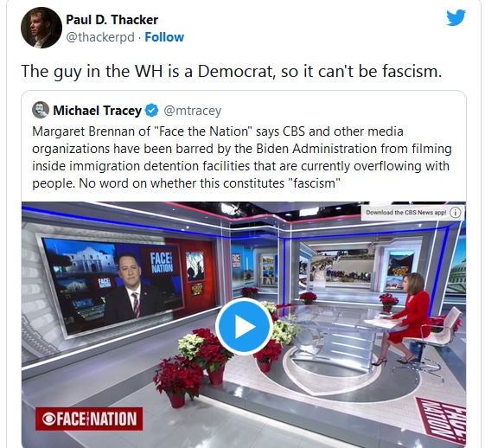This screenshot has height=448, width=504.
Task: Open Paul D. Thacker's profile picture
Action: tap(41, 28)
